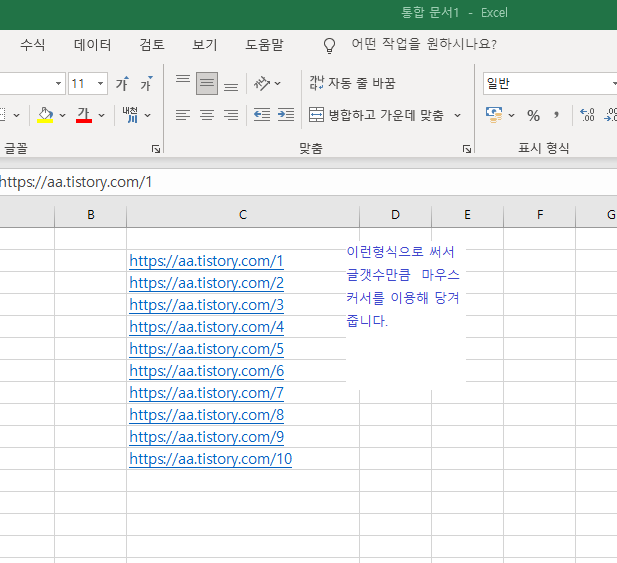Expand the phonetic guide dropdown arrow
Screen dimensions: 617x563
148,115
